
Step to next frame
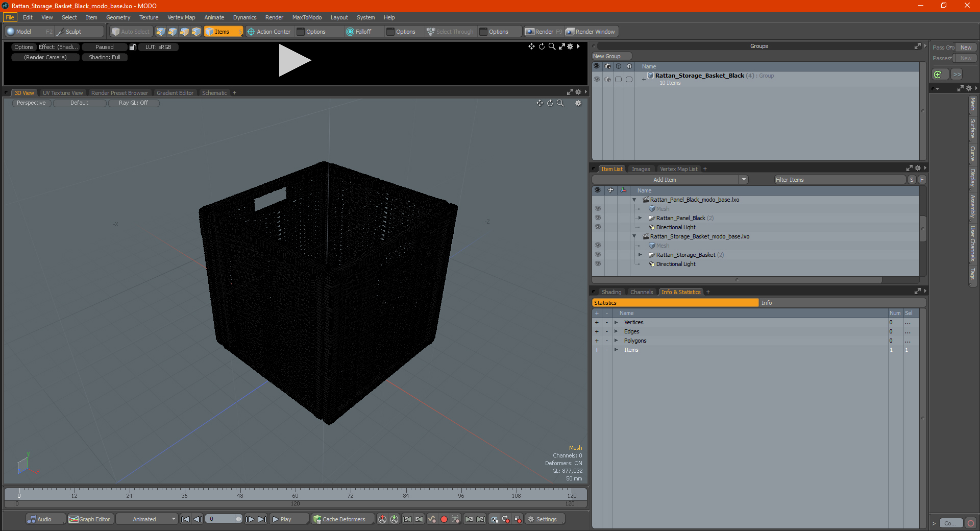tap(250, 519)
